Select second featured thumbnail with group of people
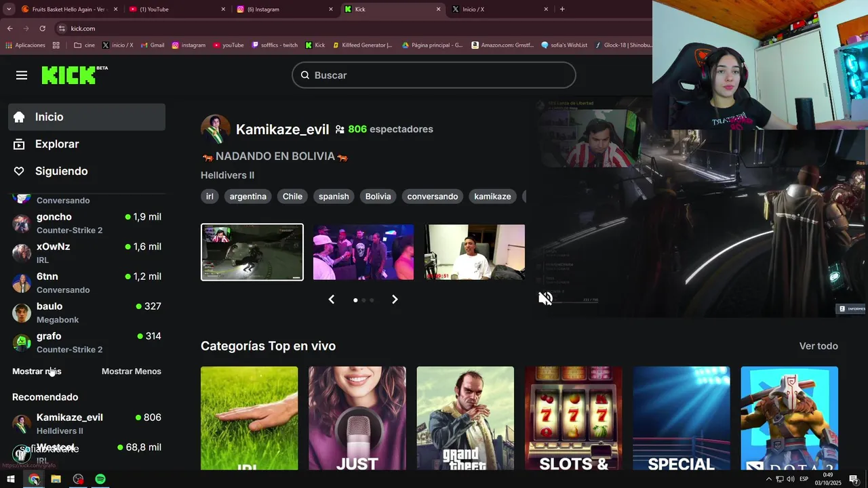 tap(363, 252)
